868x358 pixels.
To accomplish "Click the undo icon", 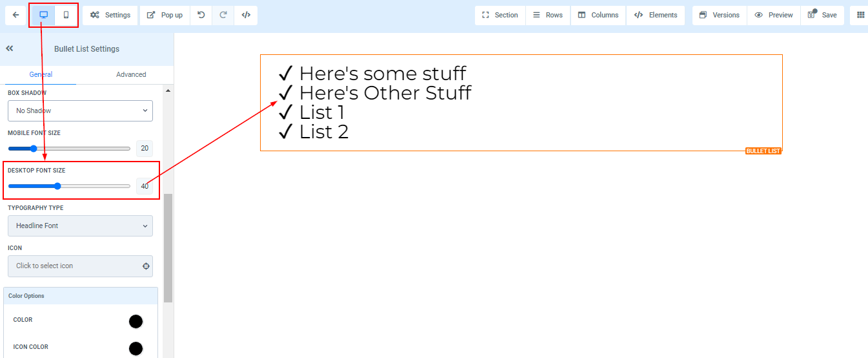I will tap(201, 15).
